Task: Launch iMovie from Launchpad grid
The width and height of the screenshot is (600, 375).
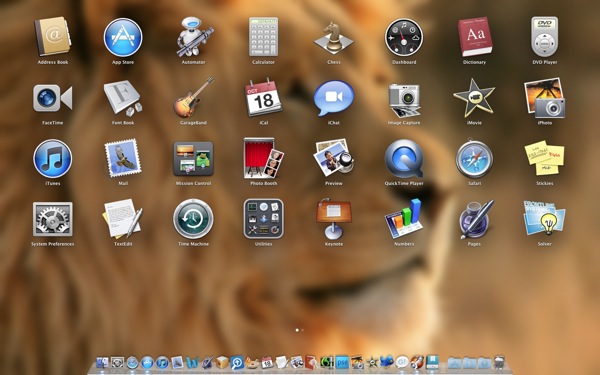Action: pos(474,98)
